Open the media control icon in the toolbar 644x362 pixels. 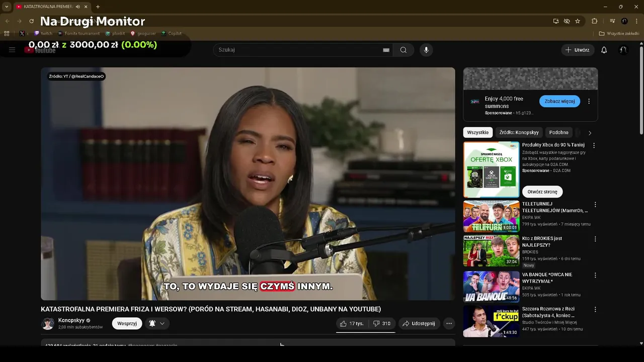pyautogui.click(x=612, y=21)
